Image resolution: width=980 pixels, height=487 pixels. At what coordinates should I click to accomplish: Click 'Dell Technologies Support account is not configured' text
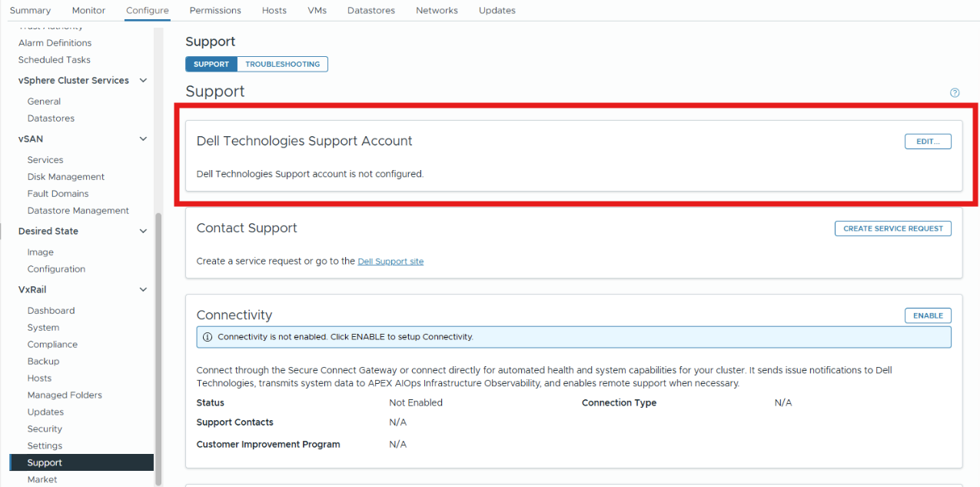click(x=310, y=174)
